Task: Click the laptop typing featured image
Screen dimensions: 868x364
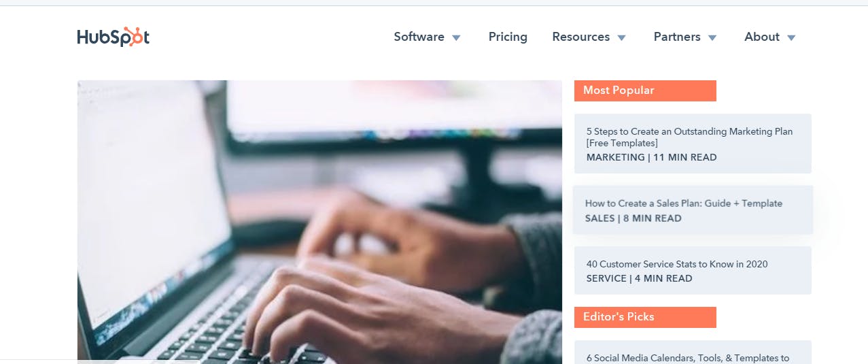Action: point(319,222)
